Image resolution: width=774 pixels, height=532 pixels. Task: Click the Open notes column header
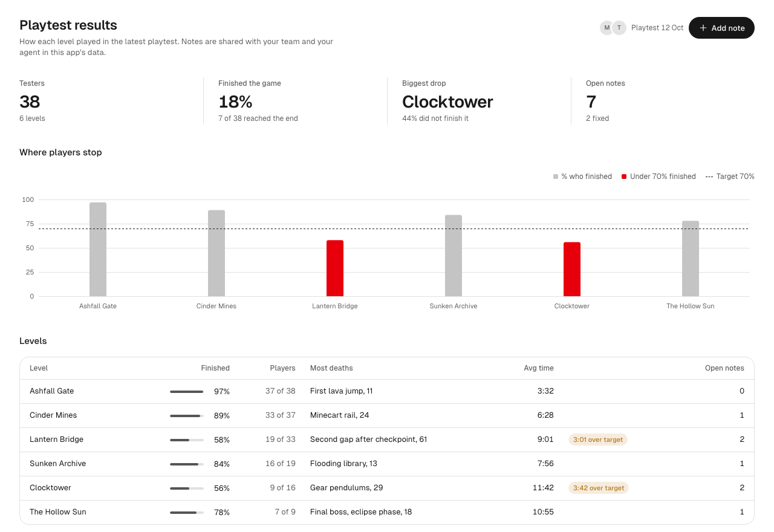coord(724,368)
